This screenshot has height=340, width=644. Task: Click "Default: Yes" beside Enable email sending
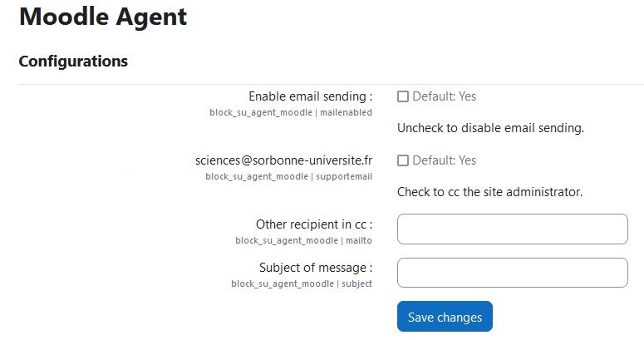coord(445,96)
